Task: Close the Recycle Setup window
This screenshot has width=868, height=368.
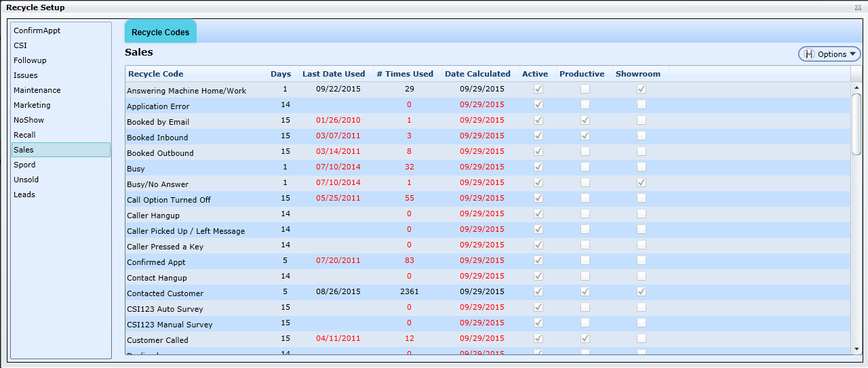Action: 859,7
